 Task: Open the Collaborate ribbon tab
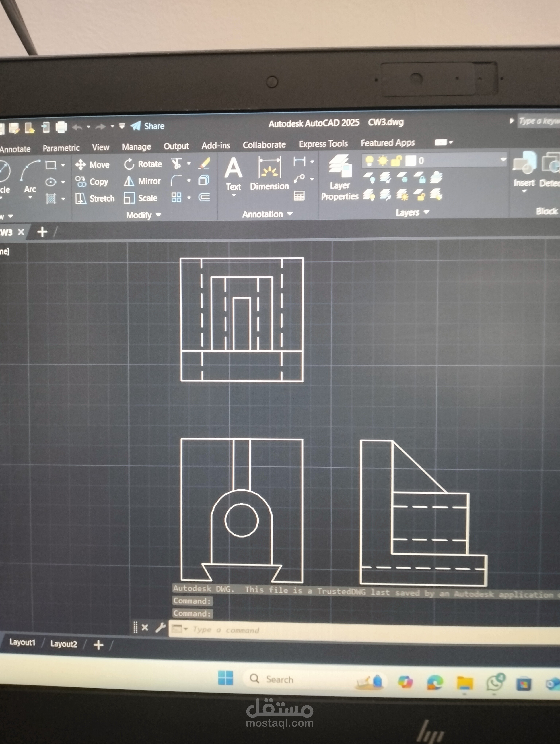tap(264, 145)
